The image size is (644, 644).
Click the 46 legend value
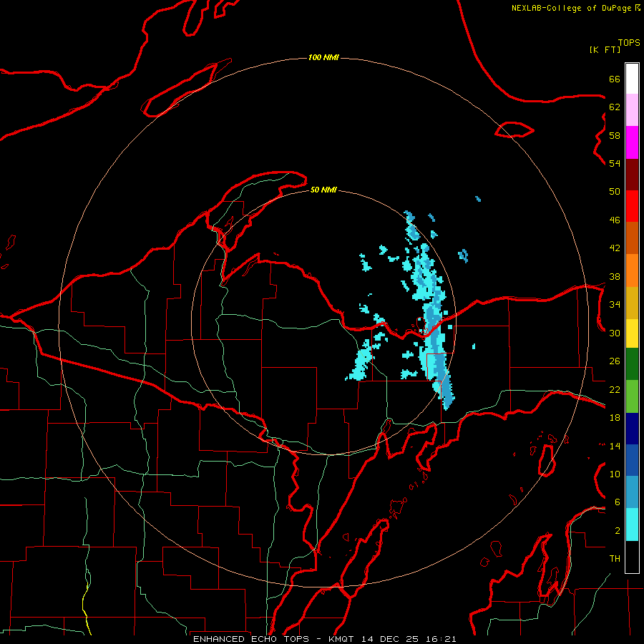(615, 220)
